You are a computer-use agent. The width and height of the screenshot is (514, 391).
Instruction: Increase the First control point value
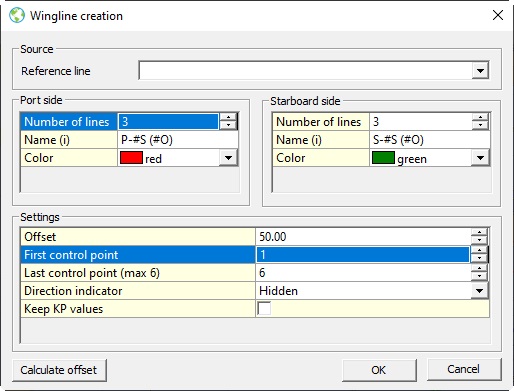(x=479, y=251)
